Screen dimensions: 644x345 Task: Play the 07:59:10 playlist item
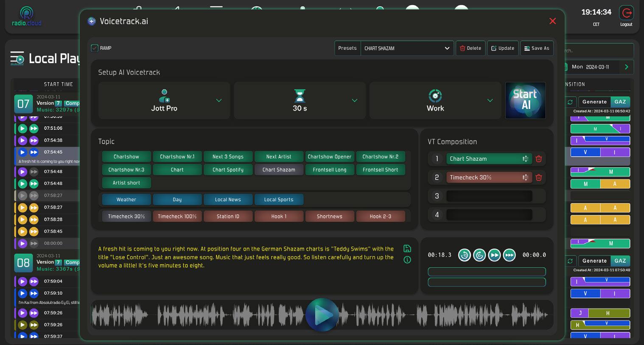(22, 293)
